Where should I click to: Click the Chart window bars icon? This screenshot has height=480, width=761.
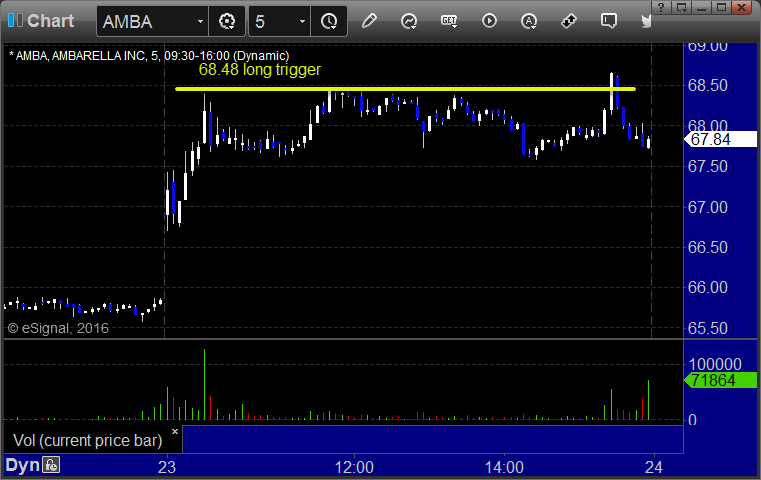tap(15, 20)
